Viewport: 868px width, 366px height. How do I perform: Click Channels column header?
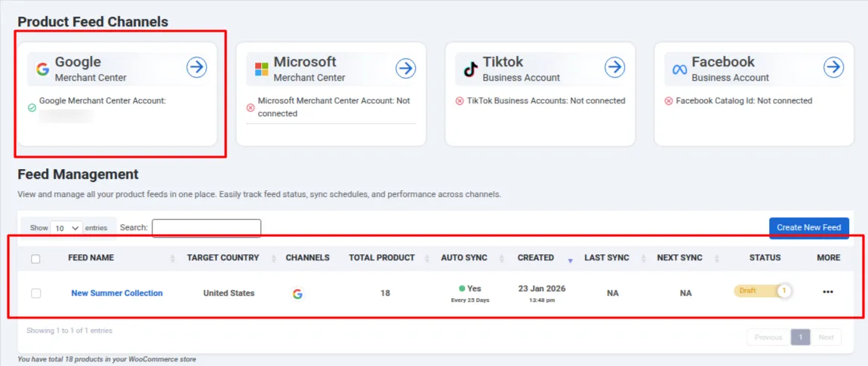308,257
